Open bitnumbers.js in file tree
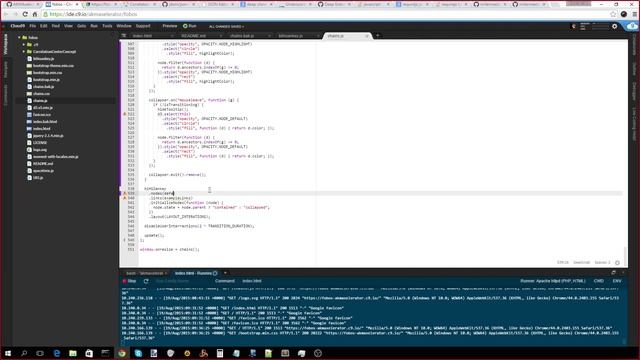This screenshot has width=640, height=360. (x=43, y=58)
